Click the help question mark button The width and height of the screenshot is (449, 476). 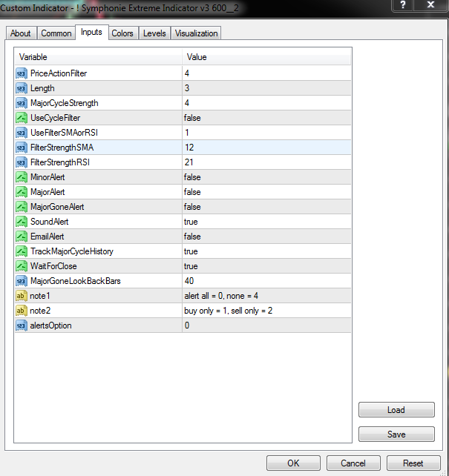coord(403,5)
